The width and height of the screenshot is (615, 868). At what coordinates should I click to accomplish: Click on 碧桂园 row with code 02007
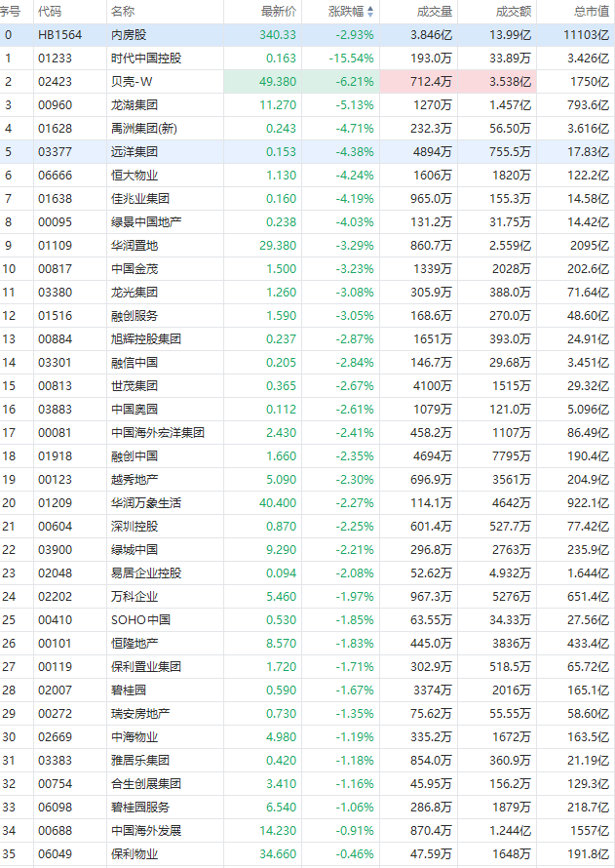pyautogui.click(x=308, y=690)
